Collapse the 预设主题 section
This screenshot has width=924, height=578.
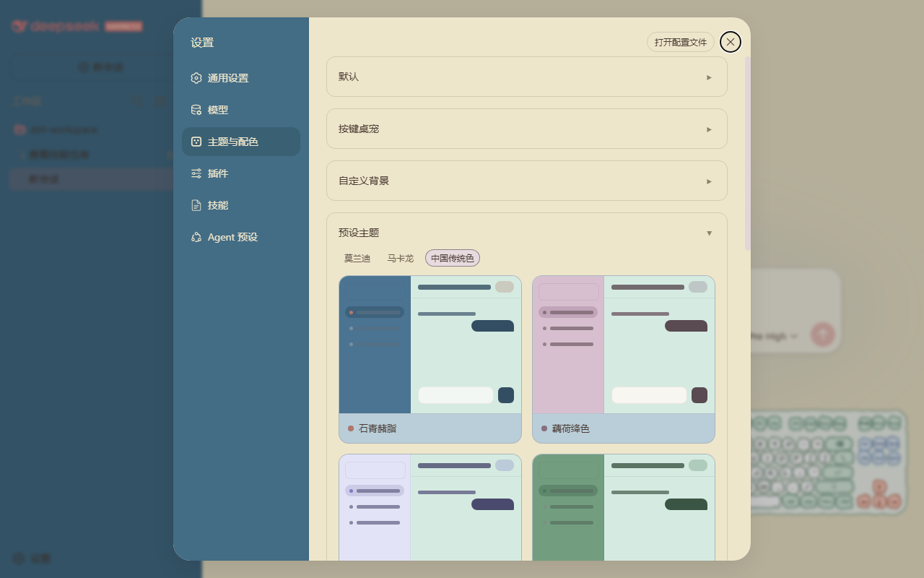[x=527, y=233]
